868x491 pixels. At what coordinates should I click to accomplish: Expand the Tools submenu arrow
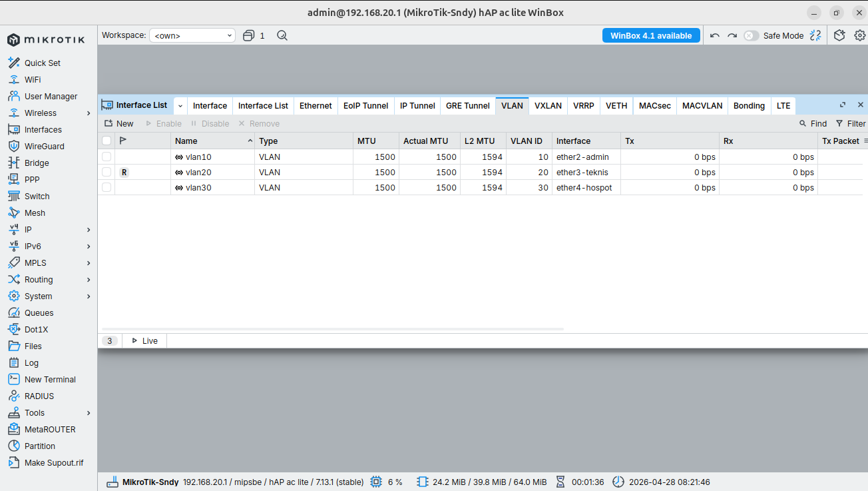point(89,413)
